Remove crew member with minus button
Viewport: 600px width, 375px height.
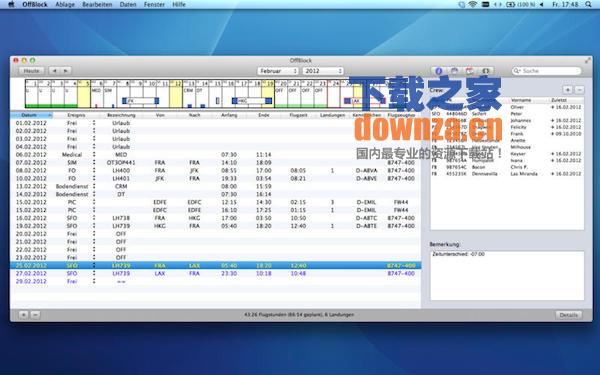click(579, 90)
